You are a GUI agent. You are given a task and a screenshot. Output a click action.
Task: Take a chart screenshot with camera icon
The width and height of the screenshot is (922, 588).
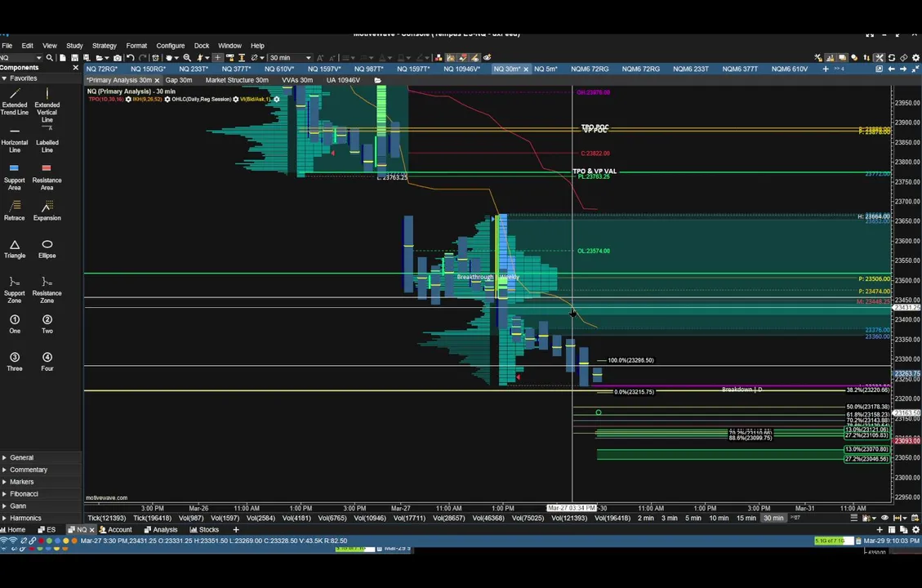pos(118,58)
